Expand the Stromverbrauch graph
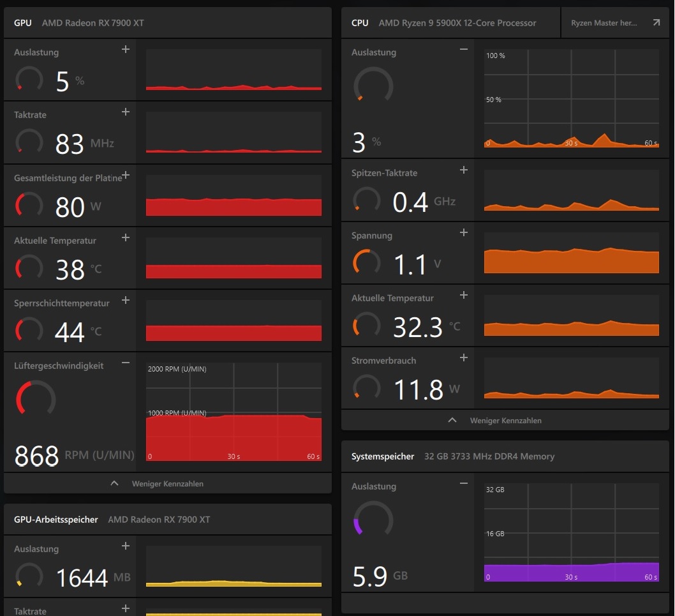This screenshot has height=616, width=675. (x=463, y=357)
